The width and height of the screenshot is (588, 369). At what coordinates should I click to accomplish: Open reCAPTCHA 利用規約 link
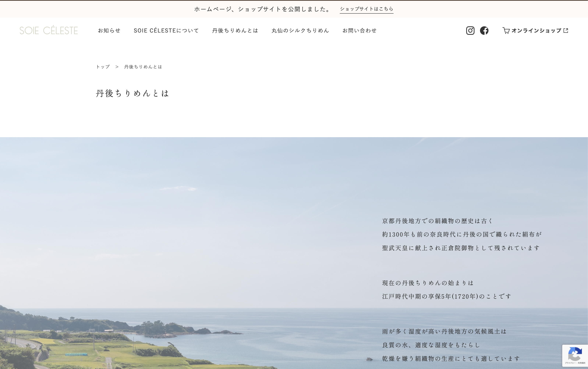click(x=581, y=363)
